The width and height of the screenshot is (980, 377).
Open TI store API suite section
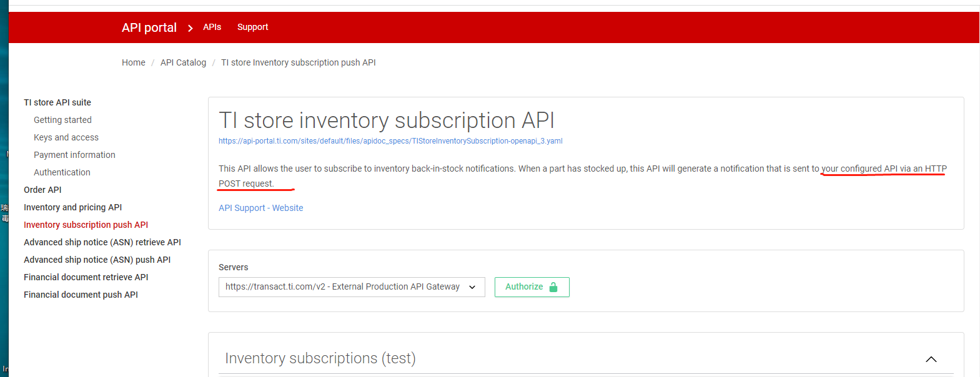[57, 102]
